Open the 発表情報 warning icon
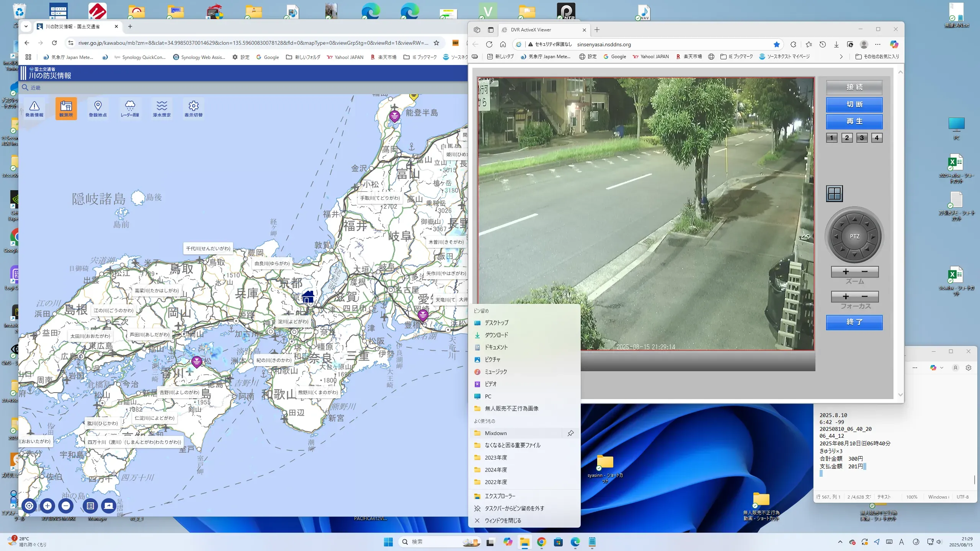 point(34,109)
